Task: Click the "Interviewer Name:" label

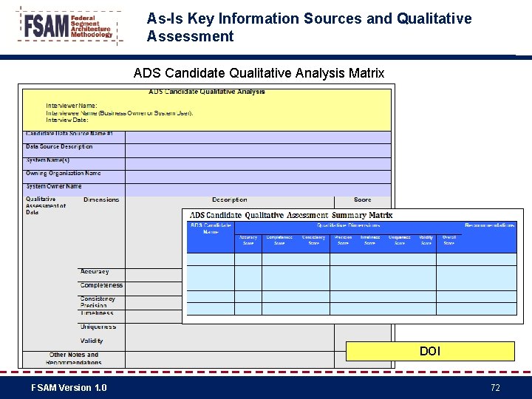Action: tap(72, 106)
